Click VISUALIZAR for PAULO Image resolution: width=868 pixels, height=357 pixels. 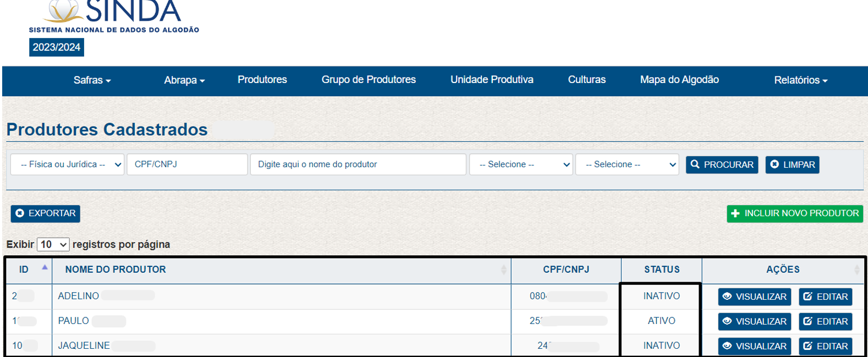tap(755, 321)
